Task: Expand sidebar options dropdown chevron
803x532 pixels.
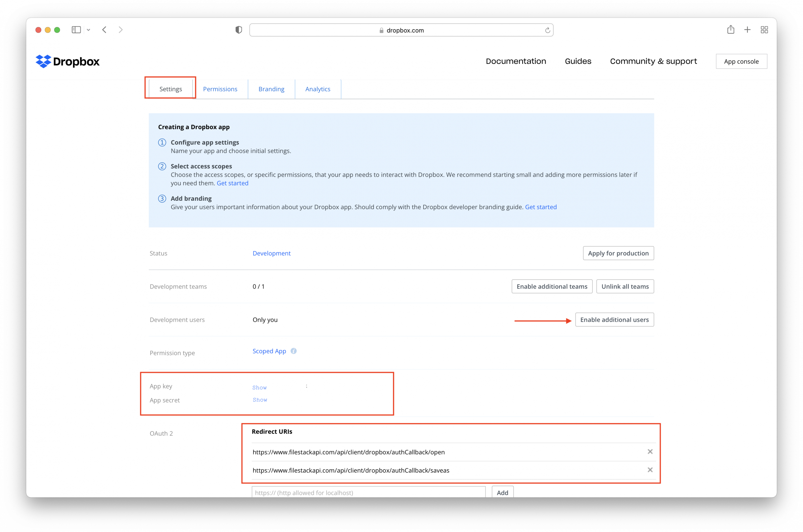Action: pos(89,30)
